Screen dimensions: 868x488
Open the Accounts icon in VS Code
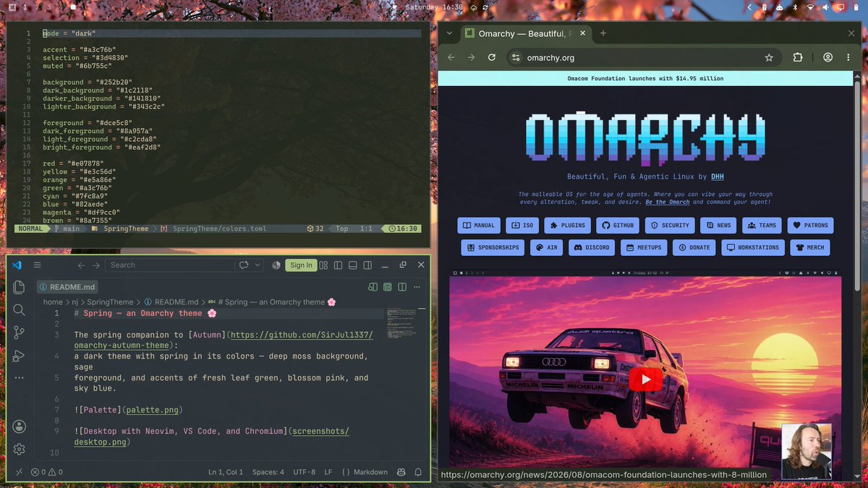click(x=19, y=427)
